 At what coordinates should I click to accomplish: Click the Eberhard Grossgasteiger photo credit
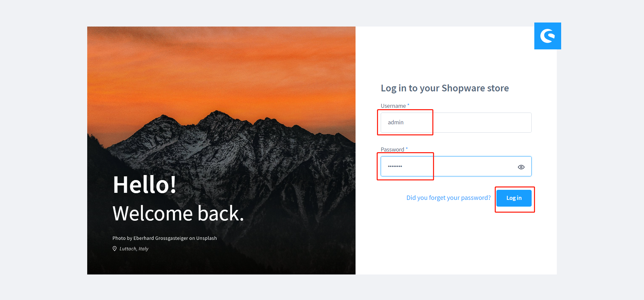point(165,238)
